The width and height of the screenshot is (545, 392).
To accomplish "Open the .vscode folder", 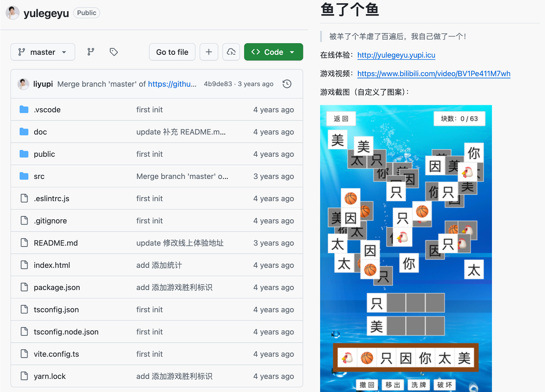I will [x=47, y=110].
